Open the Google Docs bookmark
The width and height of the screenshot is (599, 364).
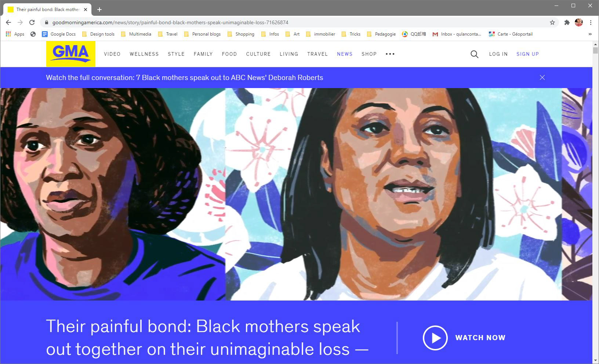59,34
